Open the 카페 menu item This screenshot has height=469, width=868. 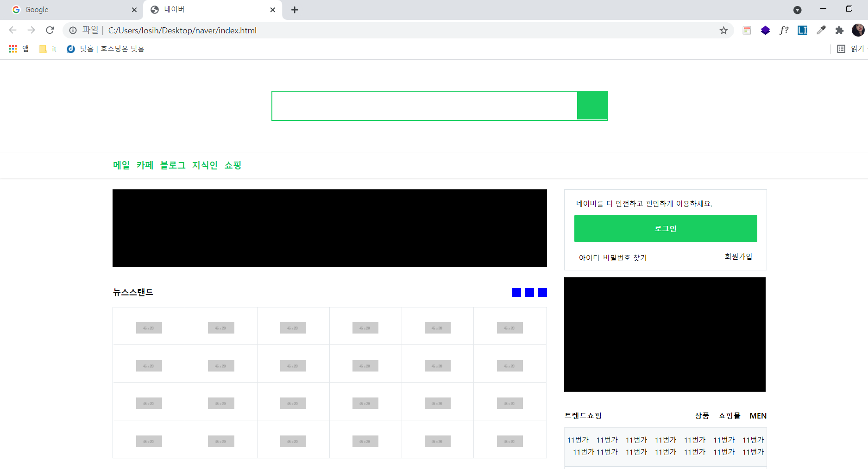coord(145,165)
